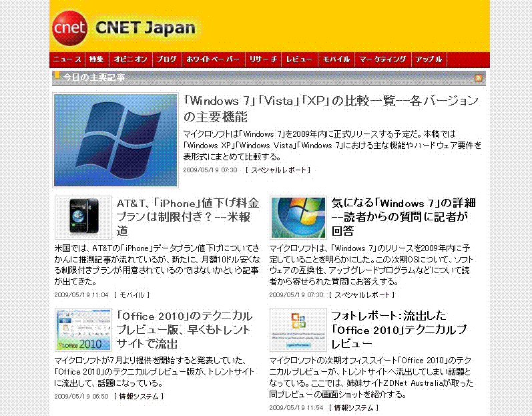Click the ZDNet Australia photo report summary
The width and height of the screenshot is (532, 416).
point(371,377)
